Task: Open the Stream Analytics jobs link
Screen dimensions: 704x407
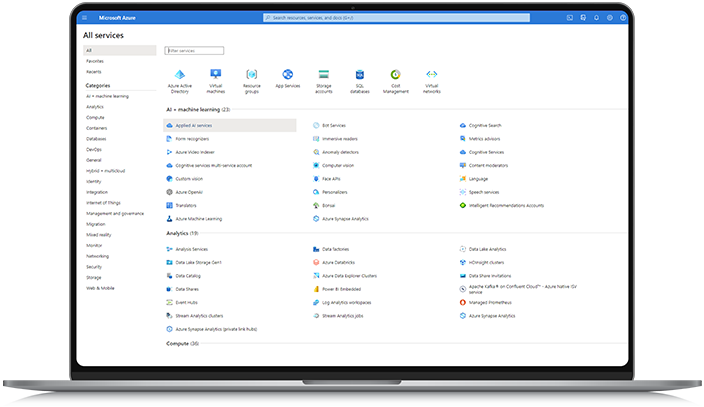Action: pos(343,316)
